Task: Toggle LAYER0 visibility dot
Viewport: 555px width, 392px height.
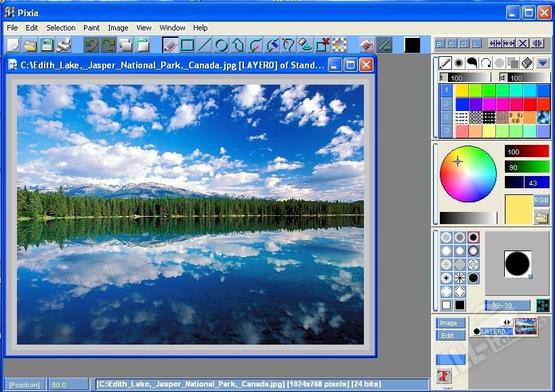Action: 476,332
